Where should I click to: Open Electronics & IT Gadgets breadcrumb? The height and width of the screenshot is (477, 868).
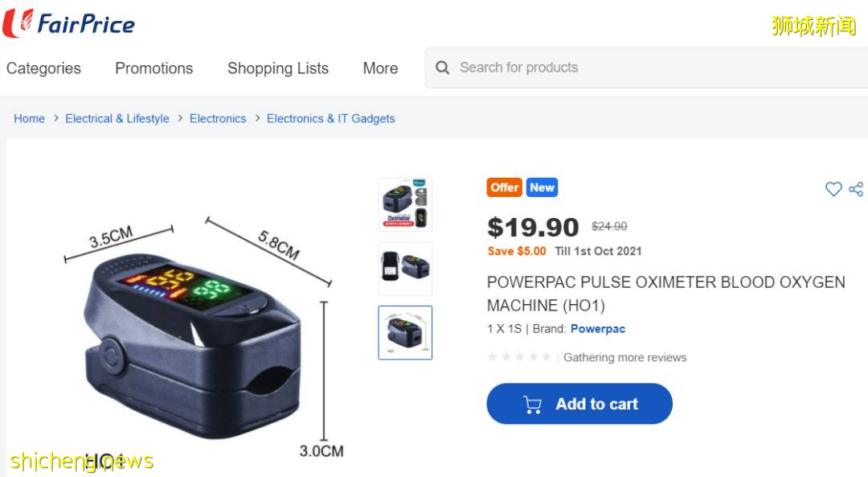click(x=330, y=118)
